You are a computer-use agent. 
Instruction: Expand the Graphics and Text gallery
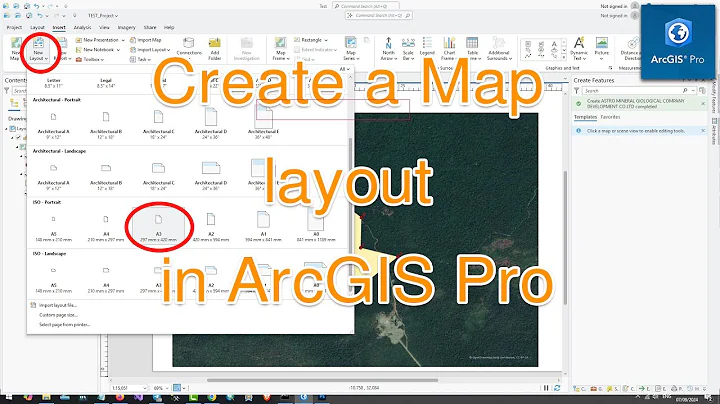(x=563, y=56)
